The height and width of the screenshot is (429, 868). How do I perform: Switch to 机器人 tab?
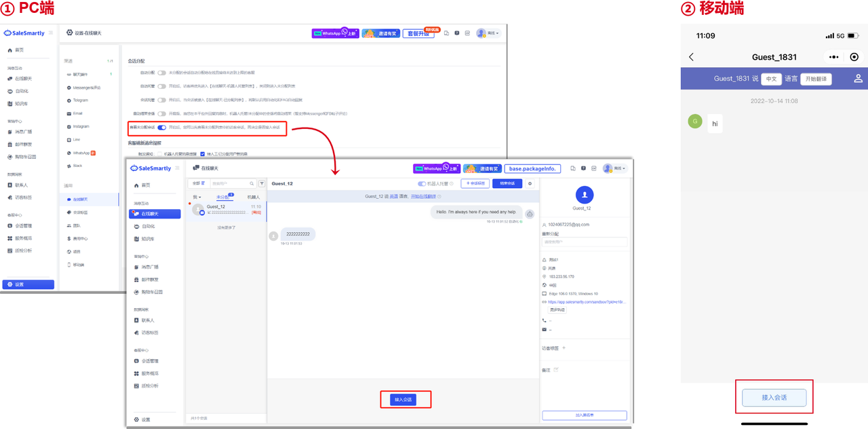point(253,197)
